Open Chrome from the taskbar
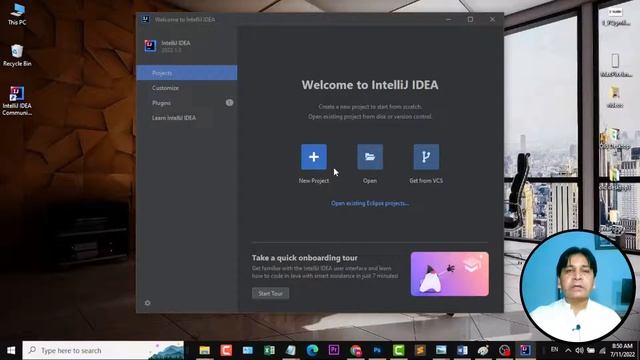Screen dimensions: 640x360 pyautogui.click(x=356, y=350)
